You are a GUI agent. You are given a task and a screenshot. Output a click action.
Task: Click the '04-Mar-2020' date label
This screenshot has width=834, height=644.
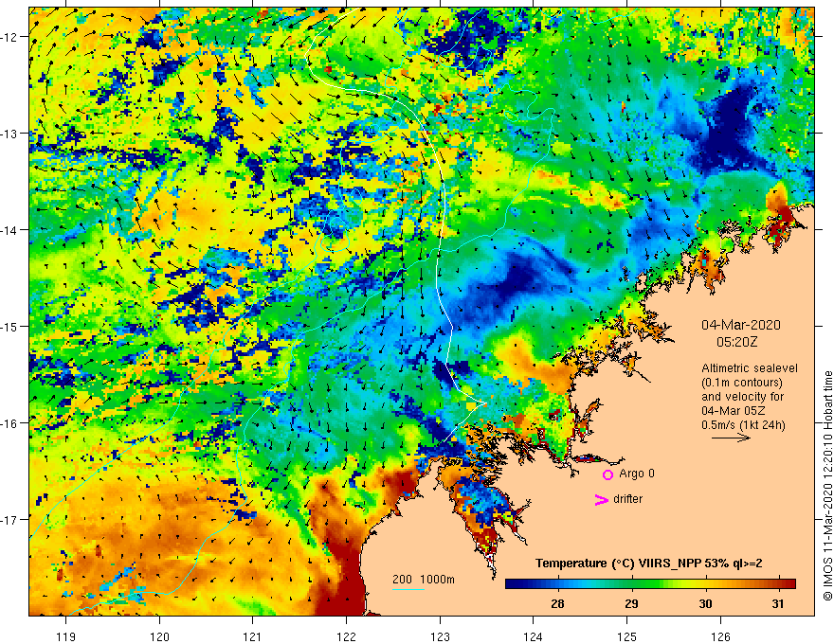point(741,325)
